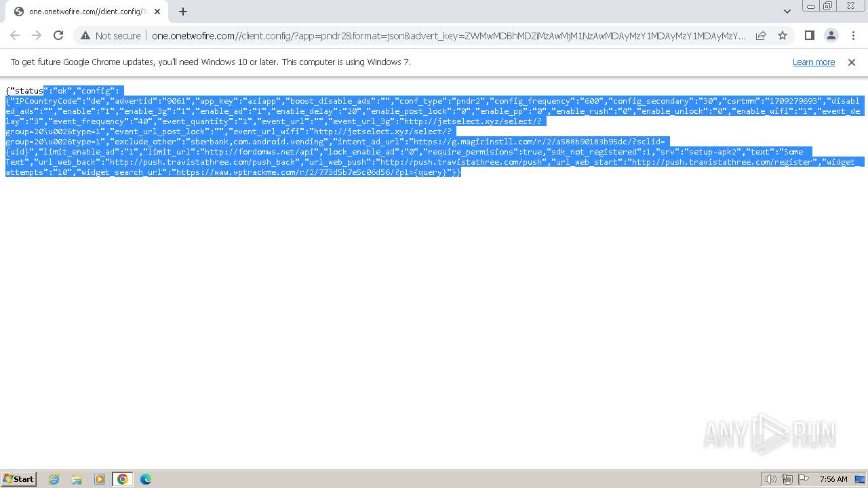Click the fordomws.net/api limit_url text
868x488 pixels.
[261, 152]
